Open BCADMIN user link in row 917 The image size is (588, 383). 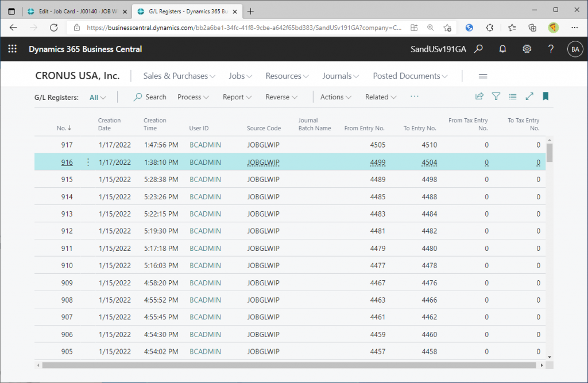pos(205,145)
